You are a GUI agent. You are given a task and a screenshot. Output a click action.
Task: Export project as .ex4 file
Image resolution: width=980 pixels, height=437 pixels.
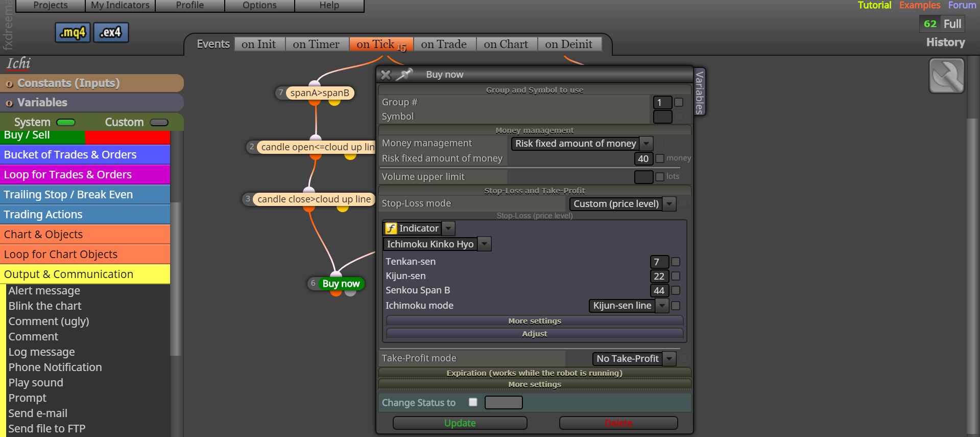click(x=111, y=33)
